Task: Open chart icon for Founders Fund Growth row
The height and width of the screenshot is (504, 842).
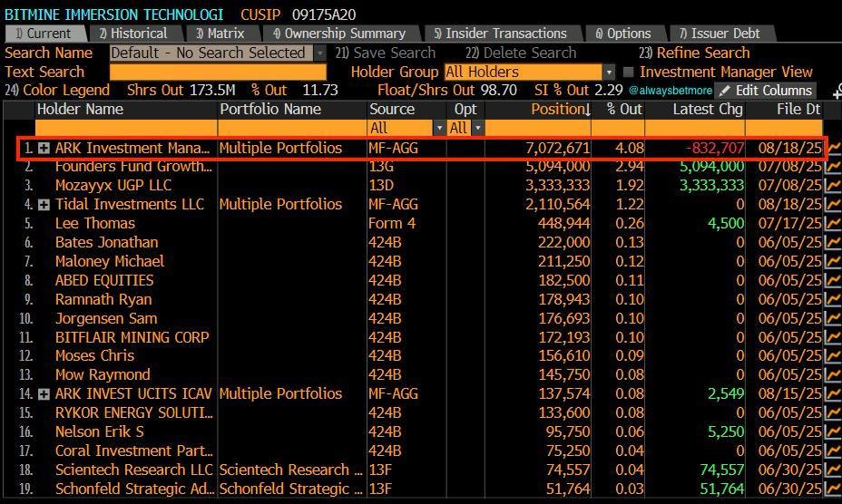Action: point(834,167)
